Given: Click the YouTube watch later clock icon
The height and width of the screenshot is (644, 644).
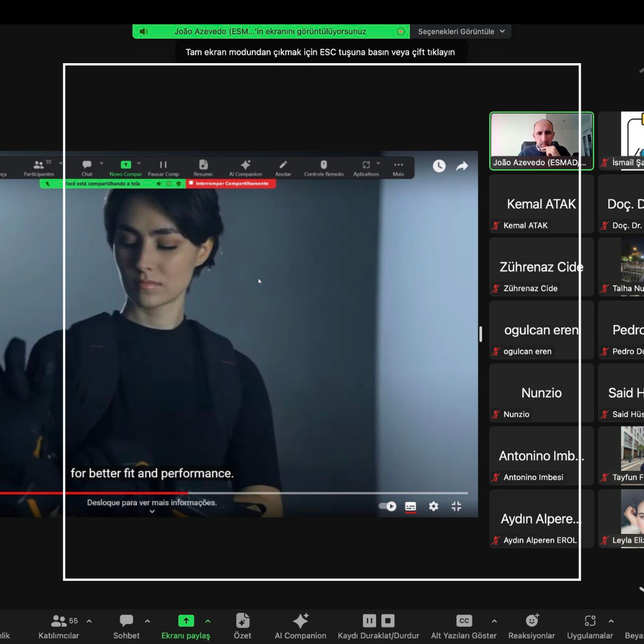Looking at the screenshot, I should pyautogui.click(x=439, y=166).
